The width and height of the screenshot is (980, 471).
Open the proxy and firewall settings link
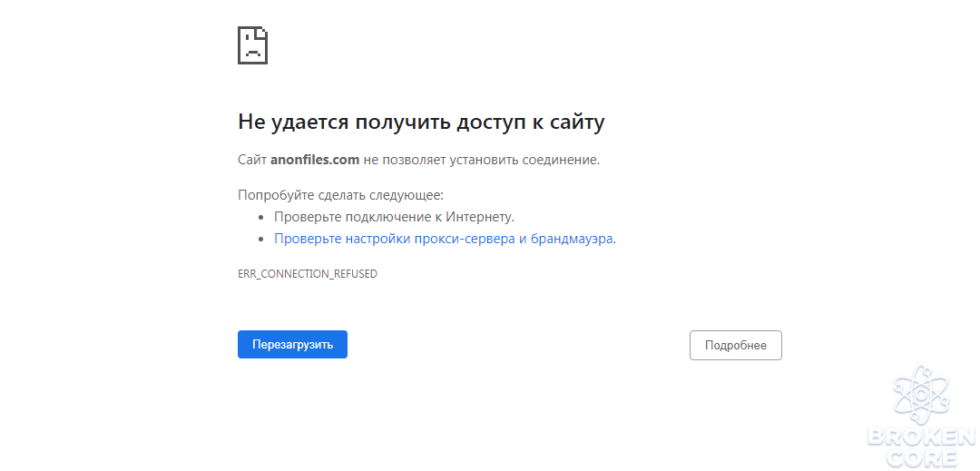(443, 239)
